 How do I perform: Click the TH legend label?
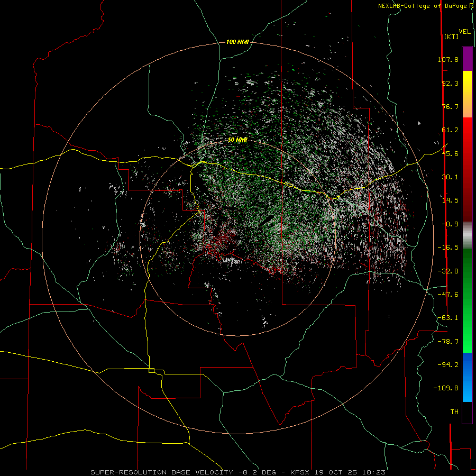tap(454, 412)
